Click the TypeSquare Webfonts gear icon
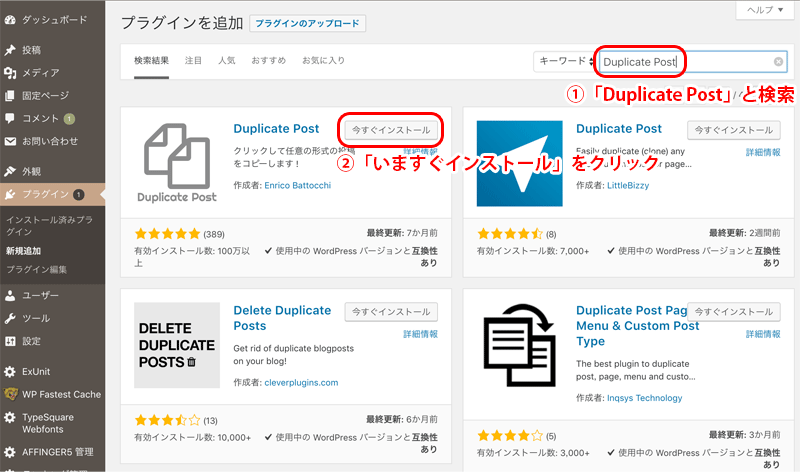The image size is (800, 472). (10, 417)
